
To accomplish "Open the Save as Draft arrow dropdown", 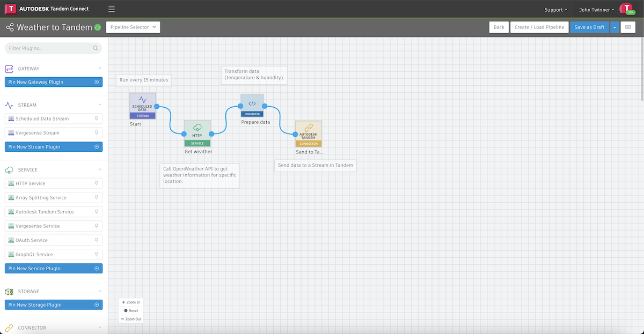I will [614, 27].
